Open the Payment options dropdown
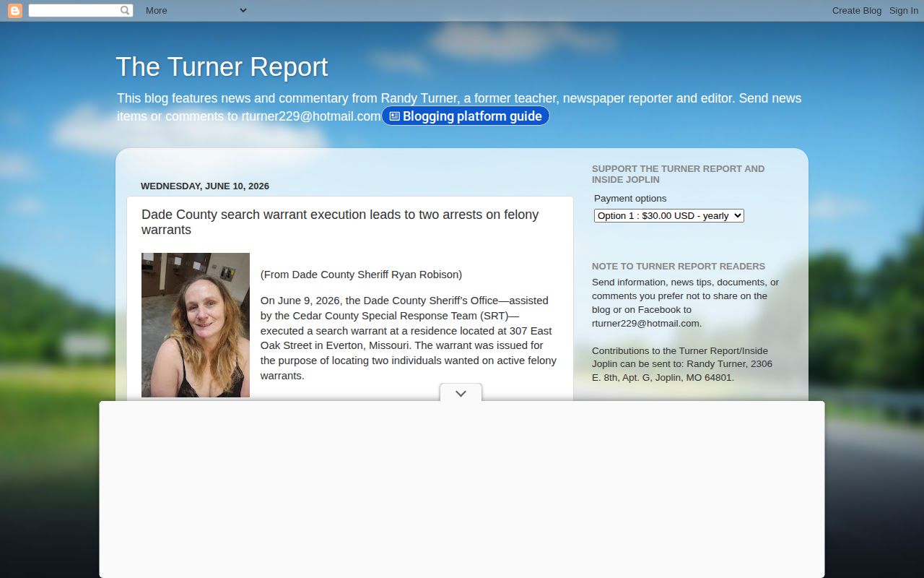Screen dimensions: 924x578 tap(669, 215)
